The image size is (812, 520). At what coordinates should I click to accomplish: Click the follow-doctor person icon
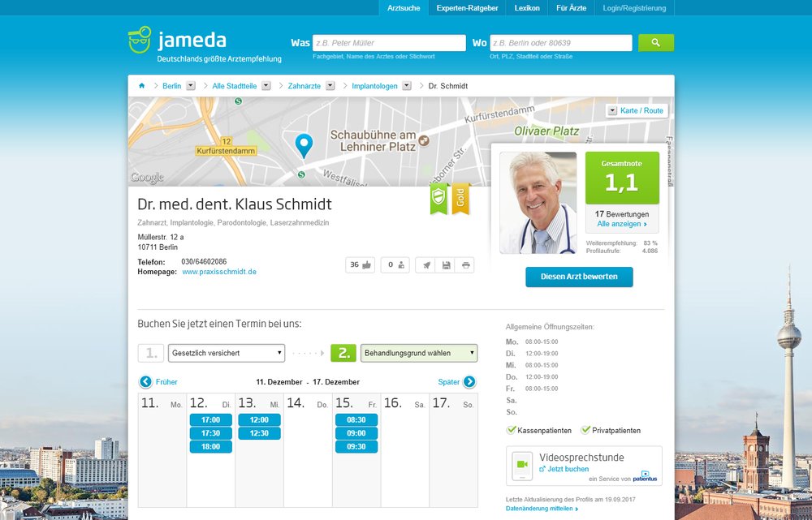click(x=401, y=264)
